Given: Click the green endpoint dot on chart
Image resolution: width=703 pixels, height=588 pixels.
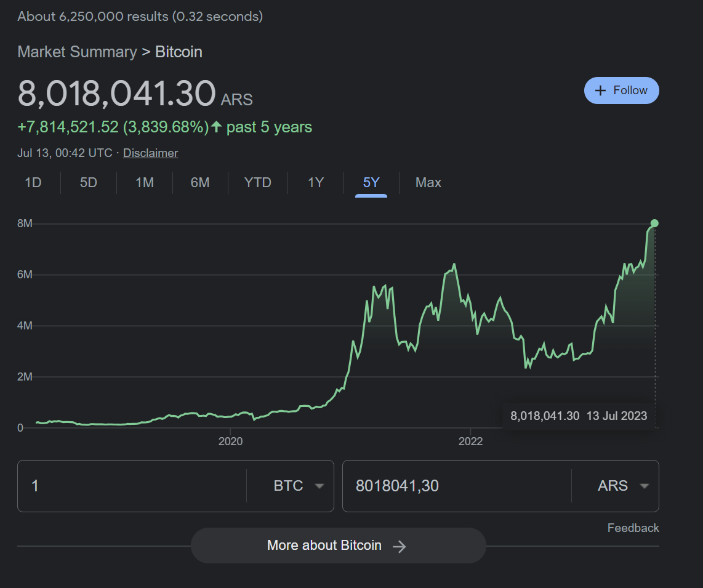Looking at the screenshot, I should (654, 224).
